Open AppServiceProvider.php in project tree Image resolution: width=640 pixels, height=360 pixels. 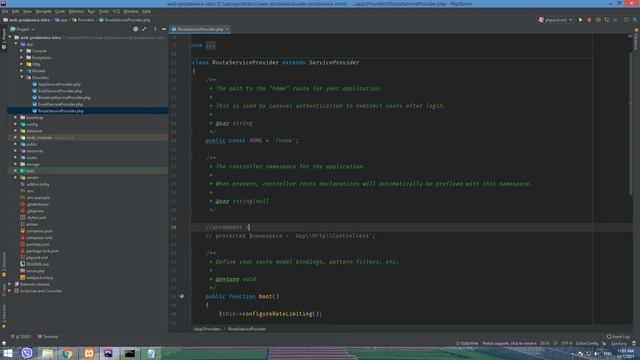tap(59, 84)
